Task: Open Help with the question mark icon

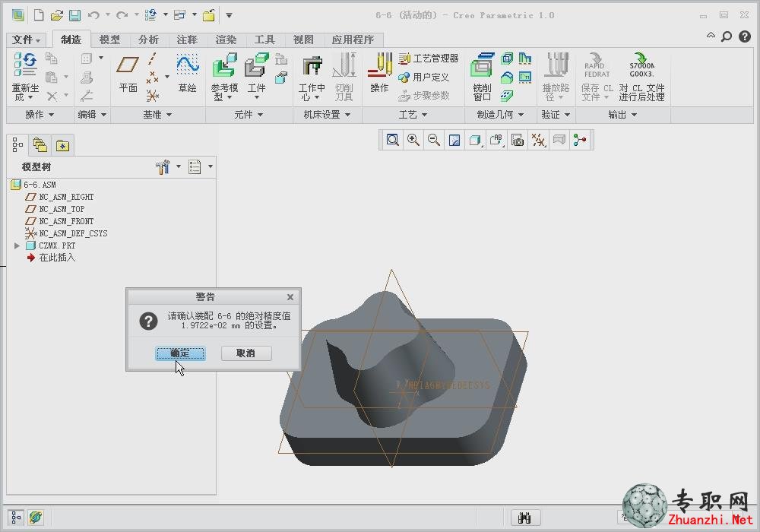Action: 745,36
